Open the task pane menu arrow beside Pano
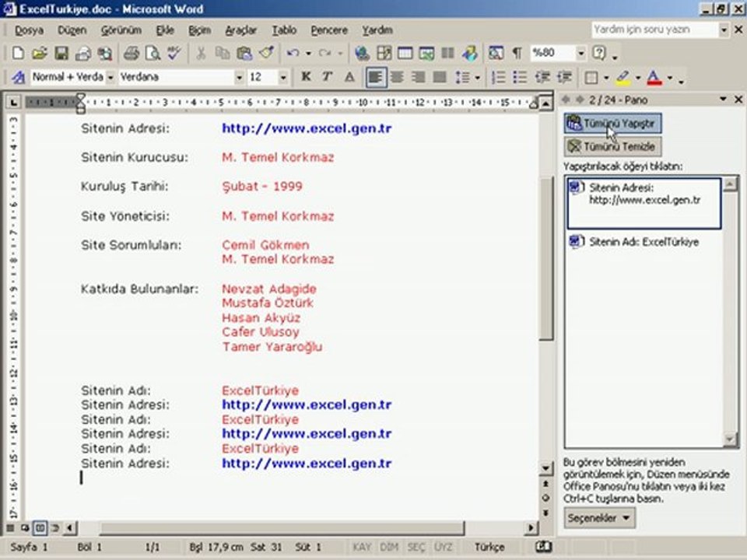 pyautogui.click(x=723, y=99)
